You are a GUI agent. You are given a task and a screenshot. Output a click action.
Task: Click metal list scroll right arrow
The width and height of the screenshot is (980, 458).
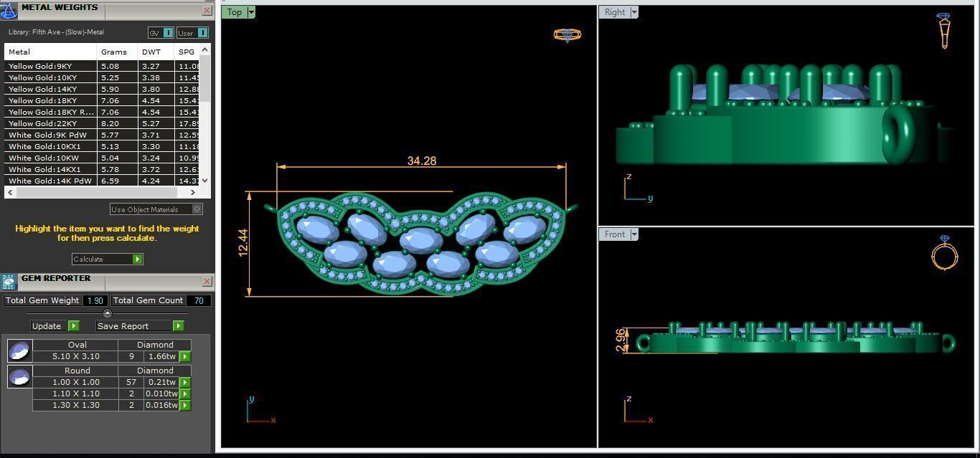click(x=193, y=192)
